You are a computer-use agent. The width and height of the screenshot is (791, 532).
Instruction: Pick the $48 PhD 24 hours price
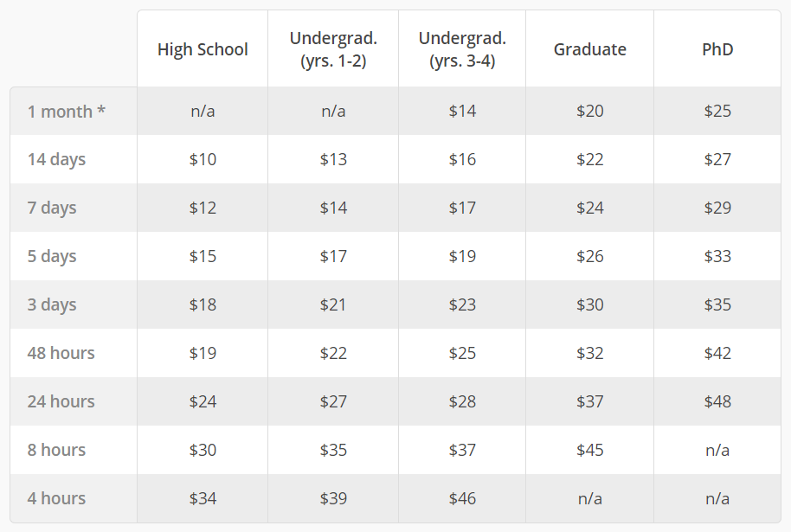(717, 401)
